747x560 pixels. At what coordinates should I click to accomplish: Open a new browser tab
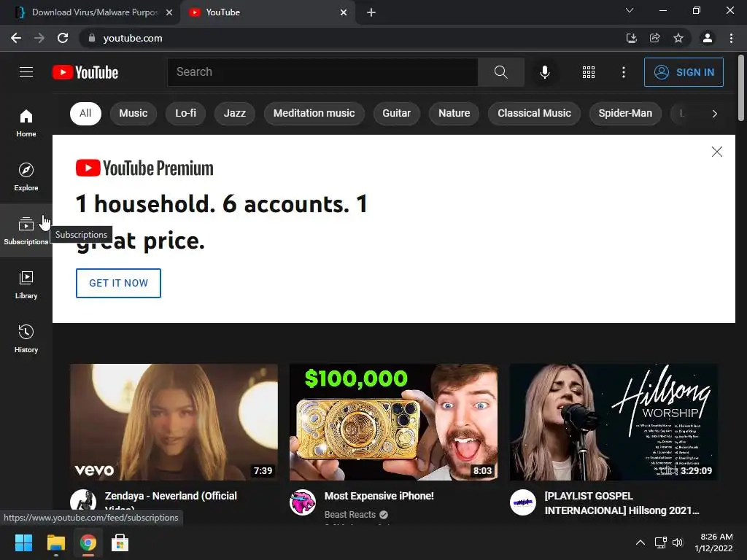click(371, 12)
